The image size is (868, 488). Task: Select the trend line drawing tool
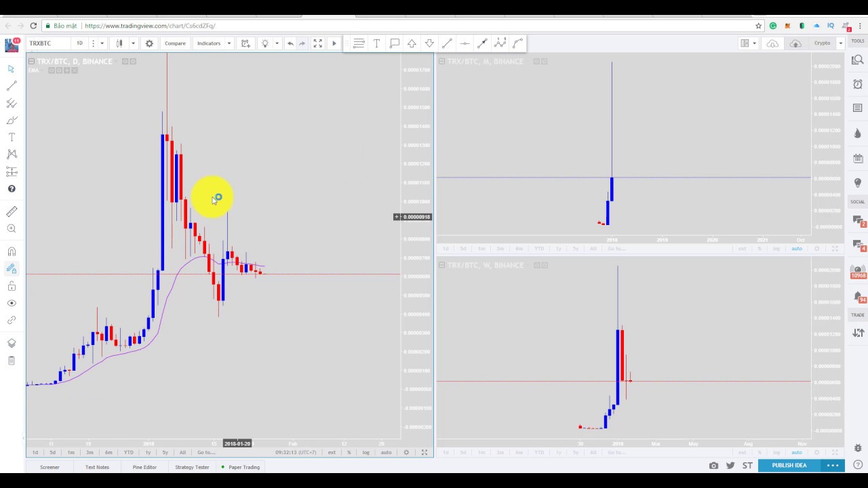point(12,86)
